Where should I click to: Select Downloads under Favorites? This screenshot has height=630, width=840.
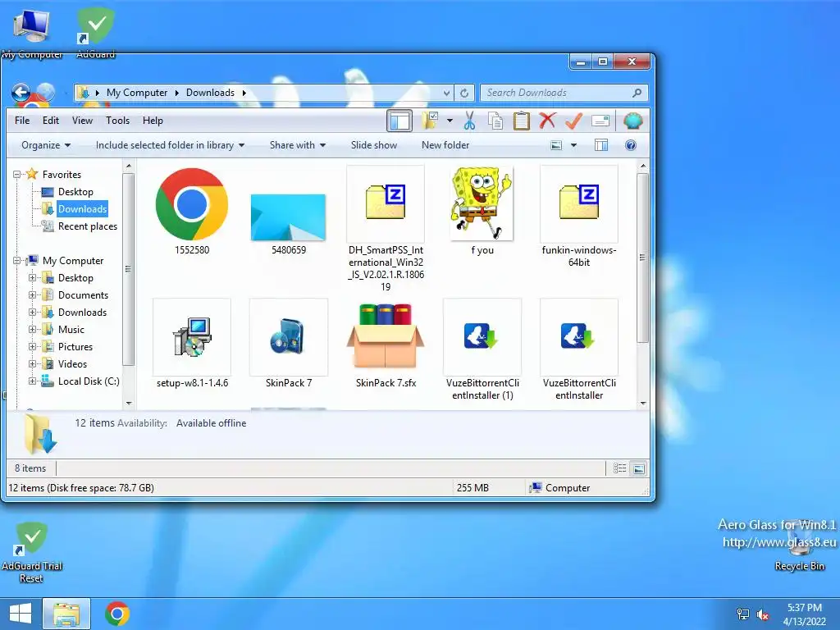[83, 209]
